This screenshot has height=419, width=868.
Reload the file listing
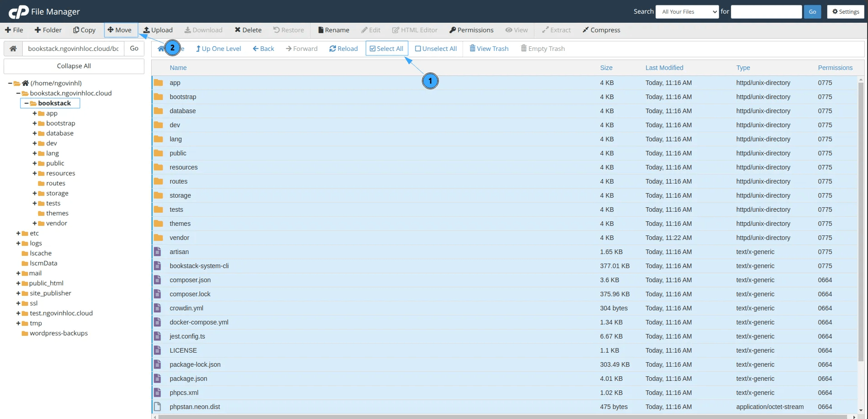tap(343, 48)
